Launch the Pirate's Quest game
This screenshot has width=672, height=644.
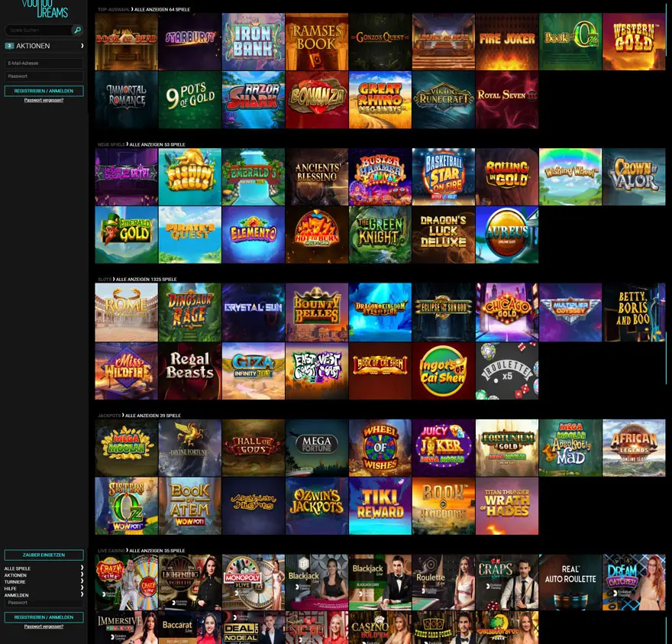[190, 235]
